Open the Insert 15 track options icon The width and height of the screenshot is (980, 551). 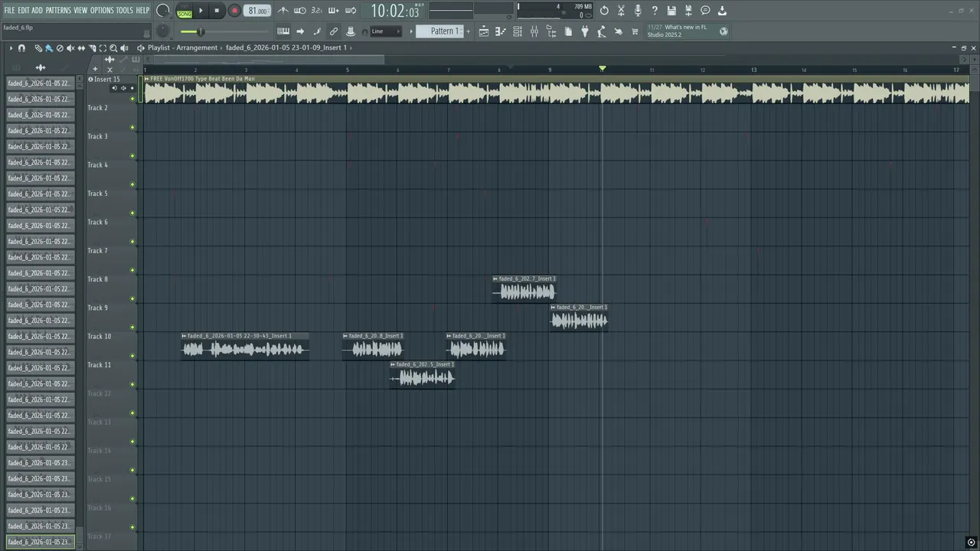[90, 79]
